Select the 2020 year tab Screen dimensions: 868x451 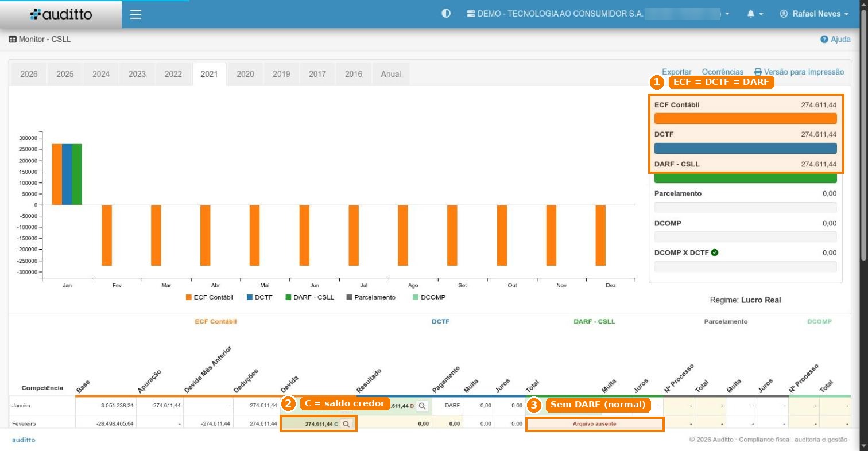tap(245, 74)
